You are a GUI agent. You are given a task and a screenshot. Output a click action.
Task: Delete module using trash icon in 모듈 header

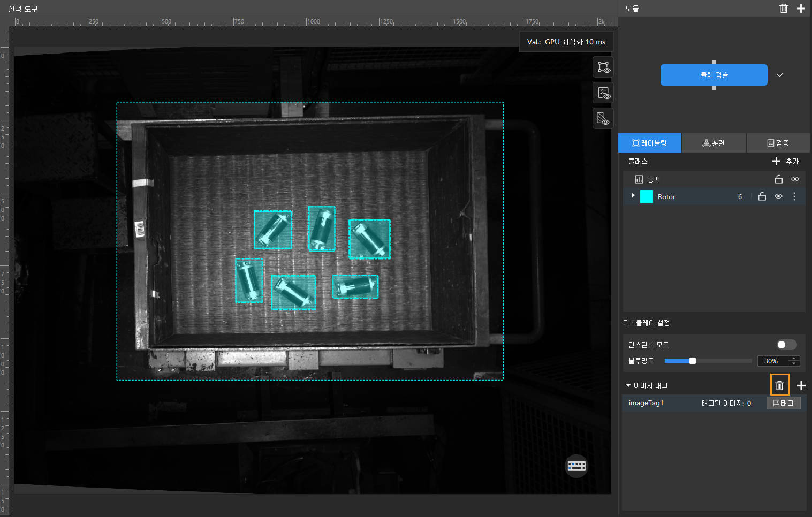(784, 9)
